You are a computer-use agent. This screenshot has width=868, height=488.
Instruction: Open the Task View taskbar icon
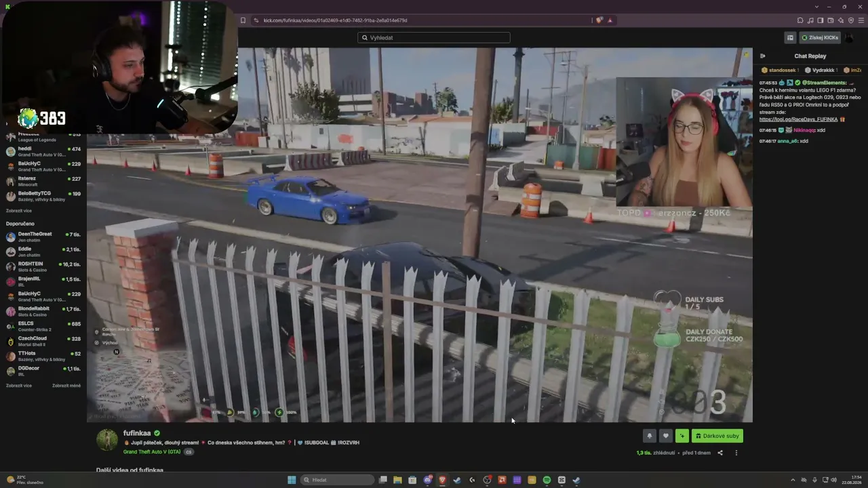pyautogui.click(x=382, y=480)
